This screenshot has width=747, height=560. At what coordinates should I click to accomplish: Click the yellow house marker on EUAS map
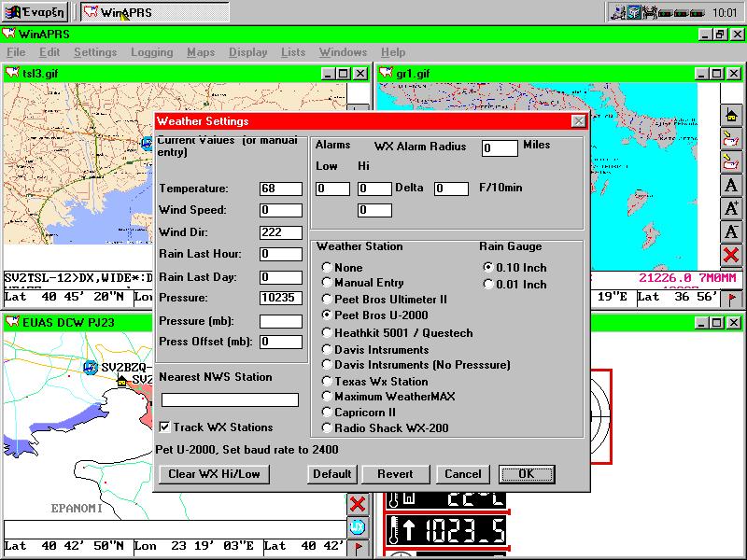(x=122, y=380)
